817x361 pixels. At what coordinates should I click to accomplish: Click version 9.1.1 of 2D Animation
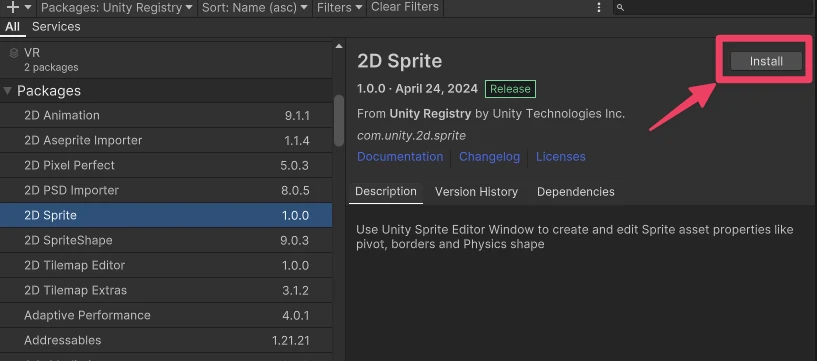tap(297, 116)
